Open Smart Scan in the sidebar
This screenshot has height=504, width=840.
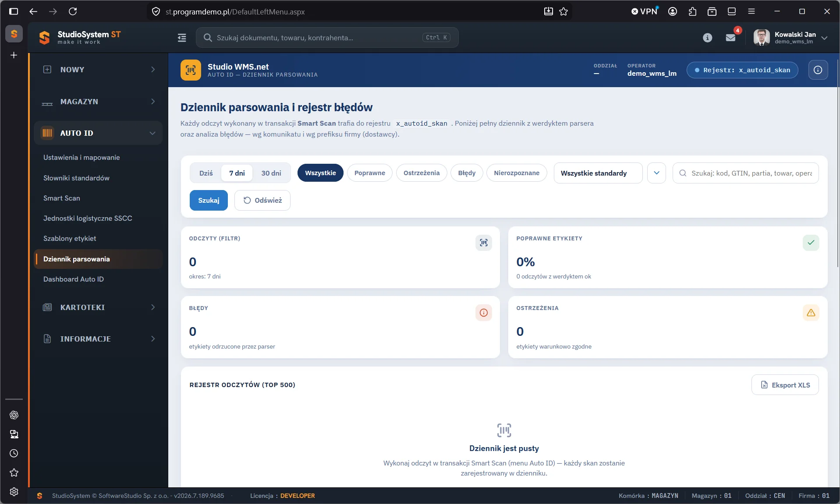coord(62,198)
